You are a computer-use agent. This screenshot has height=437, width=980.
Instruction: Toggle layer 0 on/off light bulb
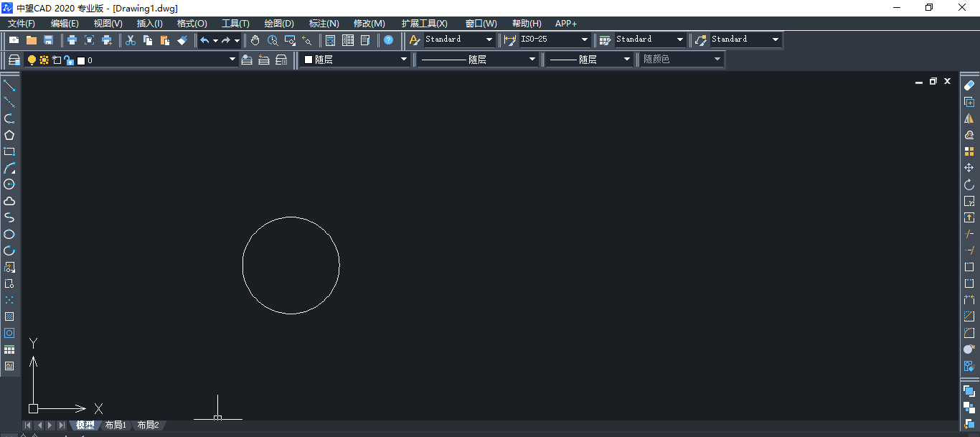point(32,60)
